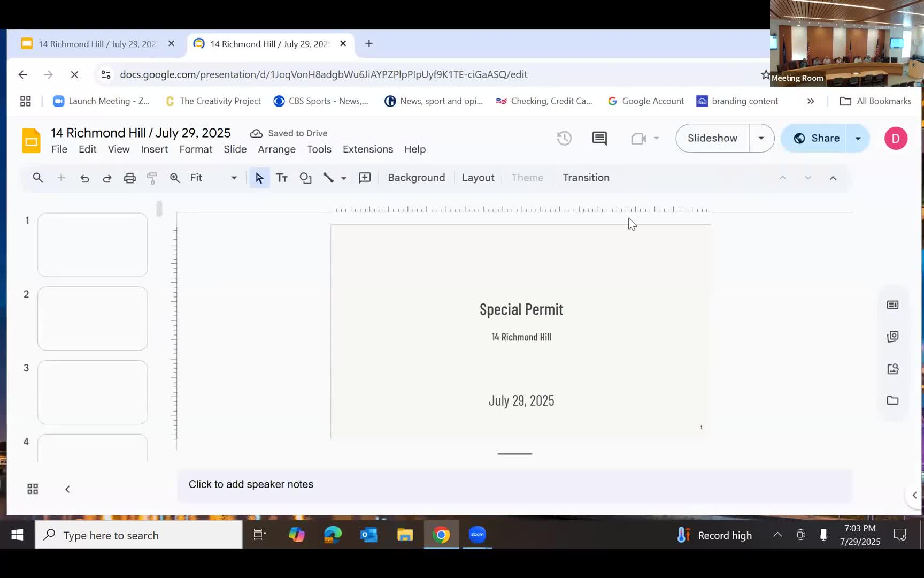Open the Arrange menu
Image resolution: width=924 pixels, height=578 pixels.
[x=277, y=149]
